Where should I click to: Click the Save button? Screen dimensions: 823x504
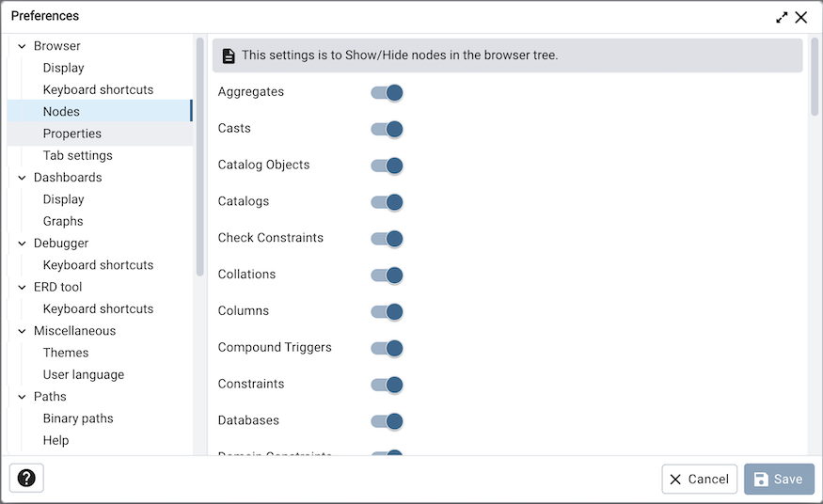point(779,480)
